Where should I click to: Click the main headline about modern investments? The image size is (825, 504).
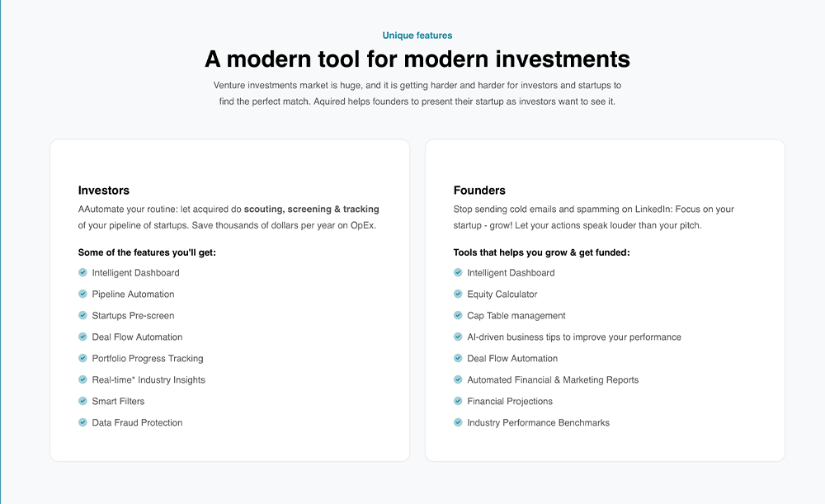(417, 59)
